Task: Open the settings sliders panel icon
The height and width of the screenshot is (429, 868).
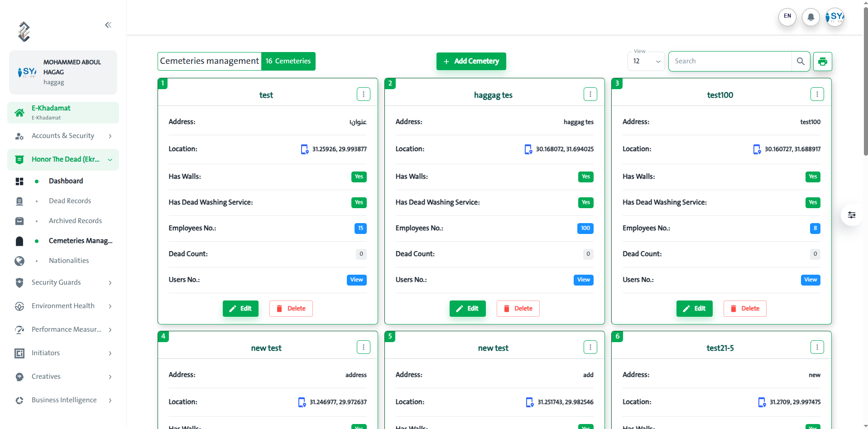Action: coord(851,215)
